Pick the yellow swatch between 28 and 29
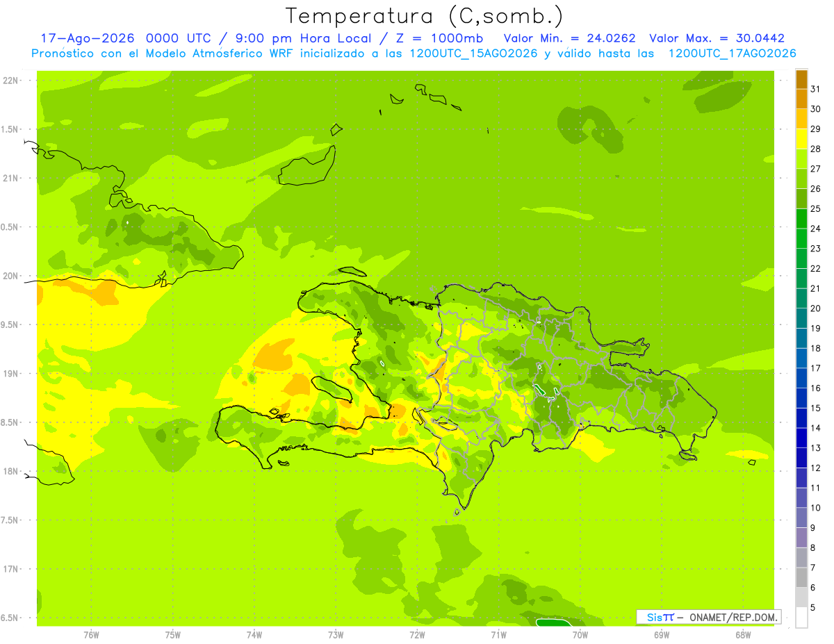The height and width of the screenshot is (644, 834). (801, 139)
